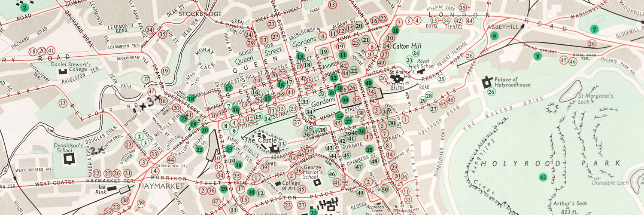Image resolution: width=644 pixels, height=215 pixels.
Task: Select red marker 19 near Dean Path
Action: tap(165, 71)
